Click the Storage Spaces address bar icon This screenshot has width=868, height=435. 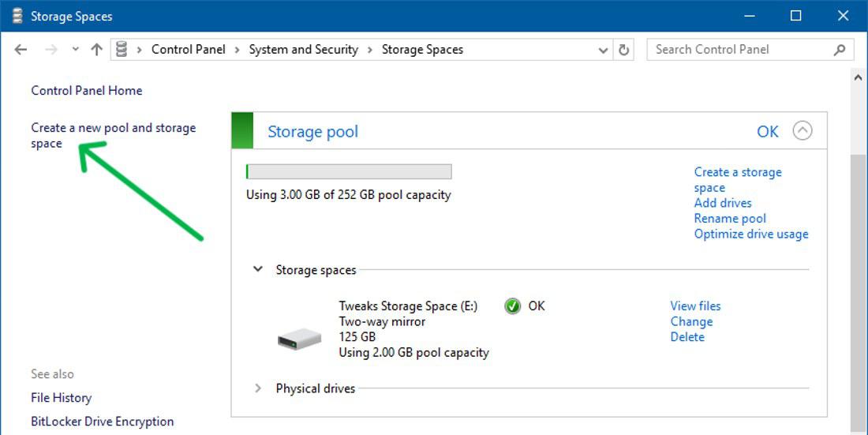click(122, 50)
